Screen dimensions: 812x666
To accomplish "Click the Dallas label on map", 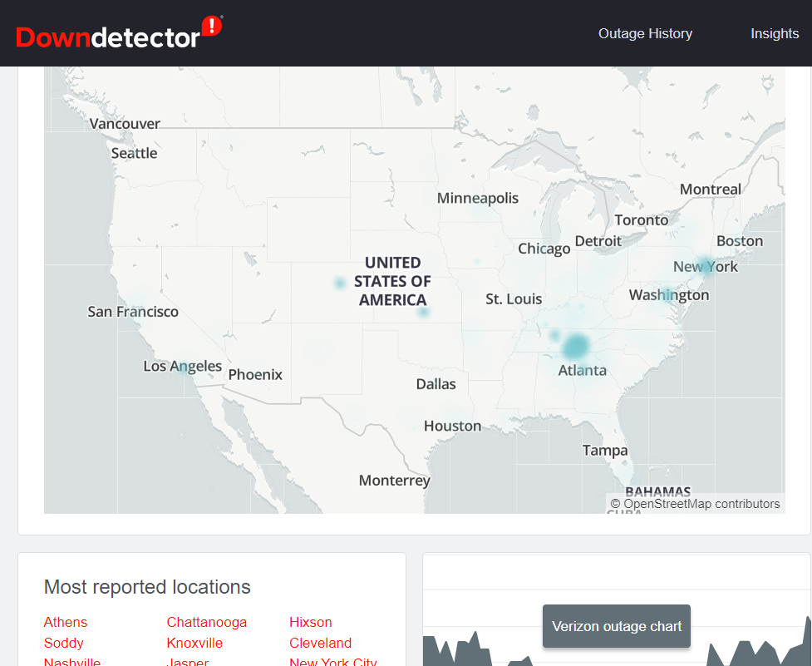I will pos(436,384).
